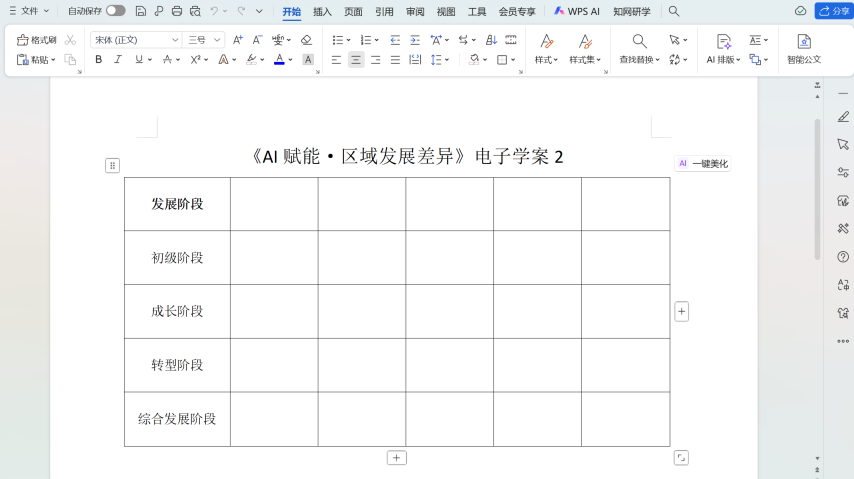
Task: Toggle bold formatting
Action: point(98,60)
